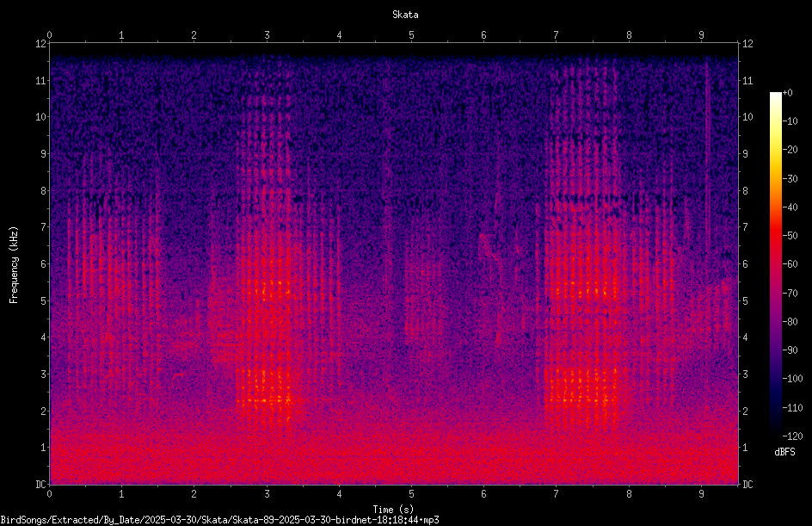
Task: Click the "12" tick on the left frequency axis
Action: (x=40, y=44)
